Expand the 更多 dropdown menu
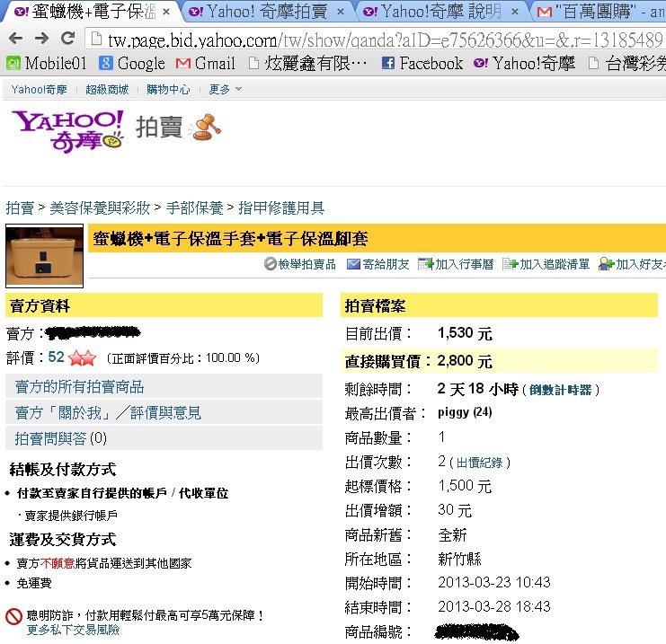 [x=225, y=90]
